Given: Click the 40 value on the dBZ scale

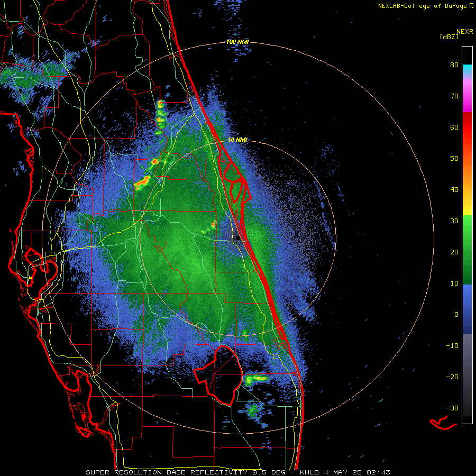Looking at the screenshot, I should coord(454,190).
